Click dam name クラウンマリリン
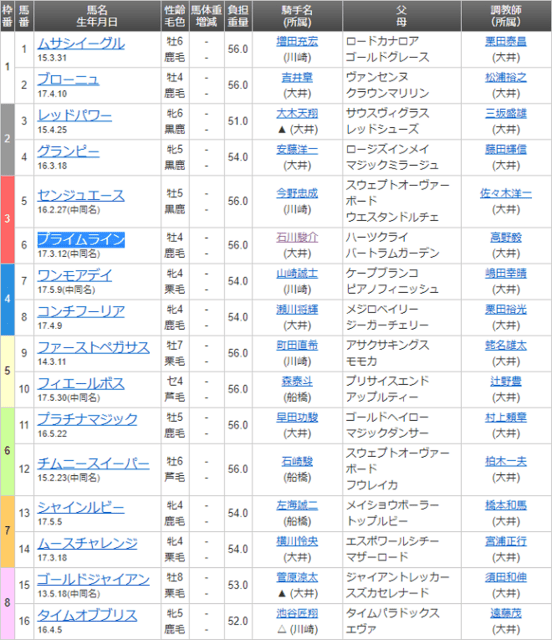552x640 pixels. point(387,93)
